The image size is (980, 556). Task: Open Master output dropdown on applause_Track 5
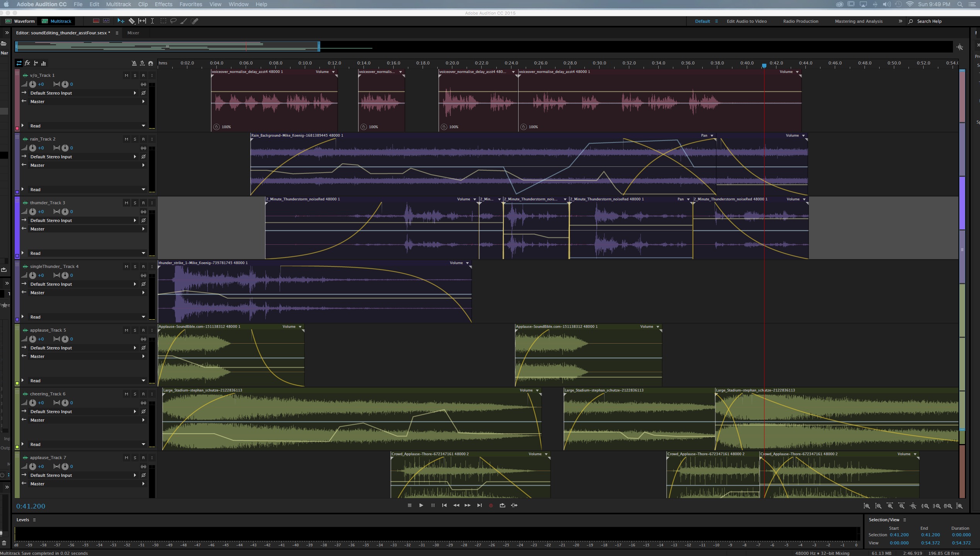click(143, 356)
